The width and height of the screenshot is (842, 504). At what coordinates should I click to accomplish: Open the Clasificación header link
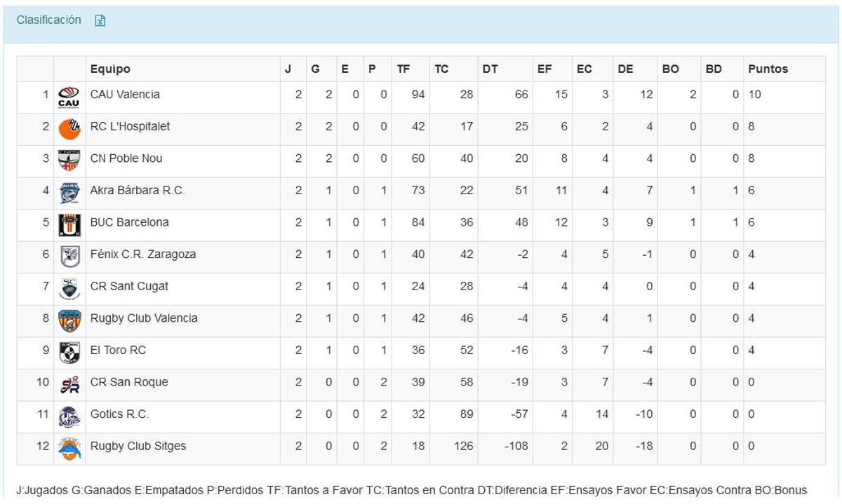[48, 20]
